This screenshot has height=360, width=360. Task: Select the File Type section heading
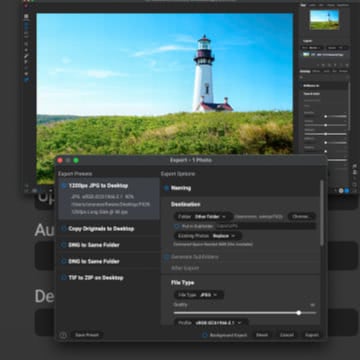tap(183, 283)
